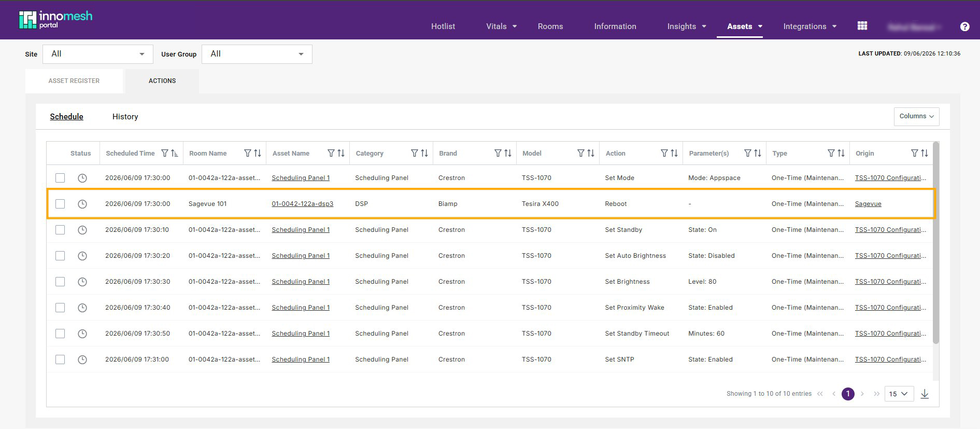980x429 pixels.
Task: Go to page 1 in pagination
Action: pos(848,394)
